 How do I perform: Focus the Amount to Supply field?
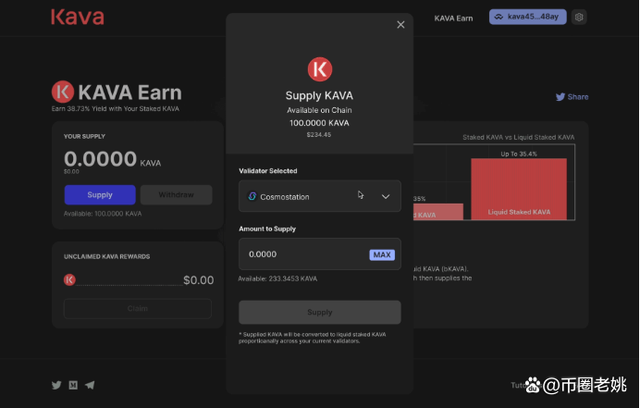click(320, 254)
